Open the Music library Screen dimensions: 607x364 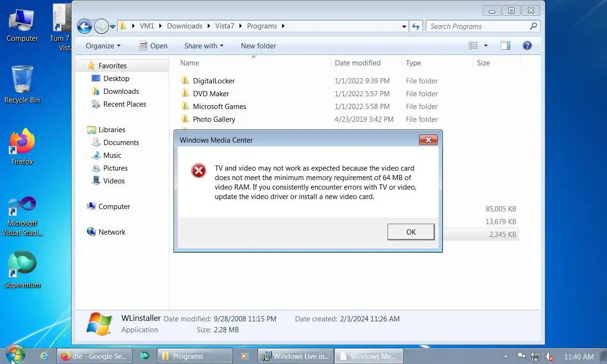coord(112,155)
